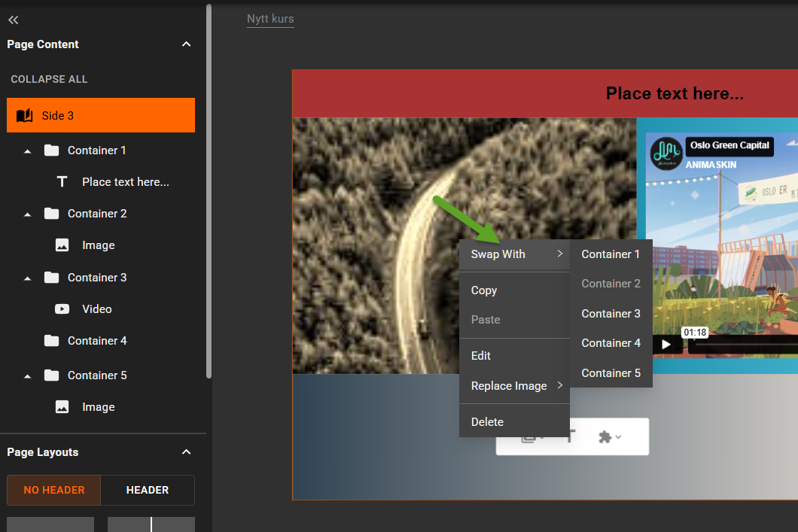This screenshot has width=798, height=532.
Task: Choose Container 3 from Swap With submenu
Action: [611, 314]
